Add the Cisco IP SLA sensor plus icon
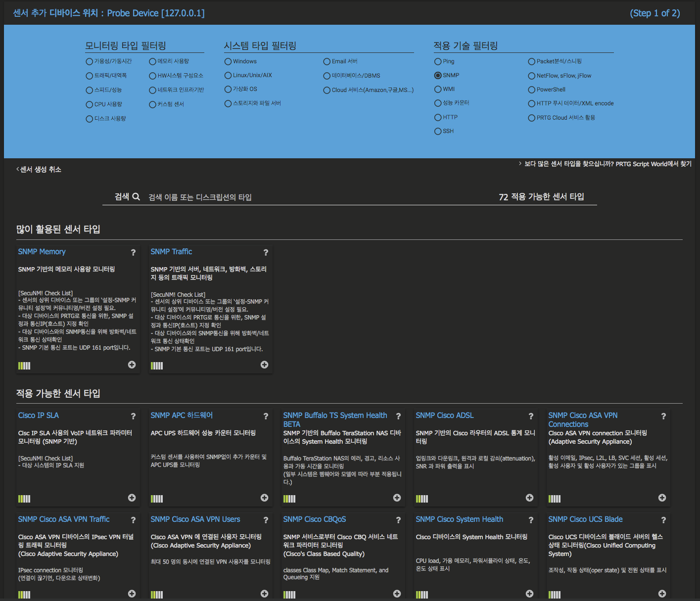Viewport: 700px width, 601px height. coord(132,498)
